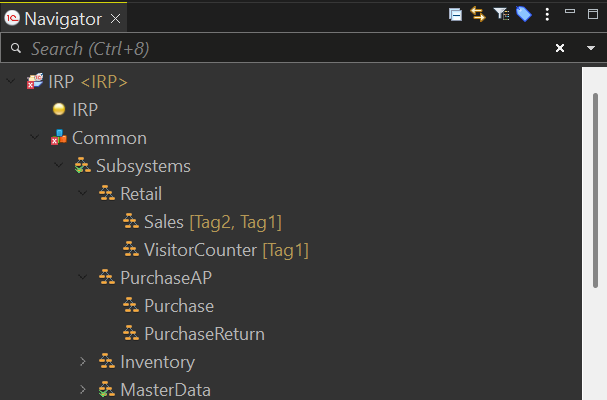
Task: Select the Inventory tree item
Action: click(x=158, y=362)
